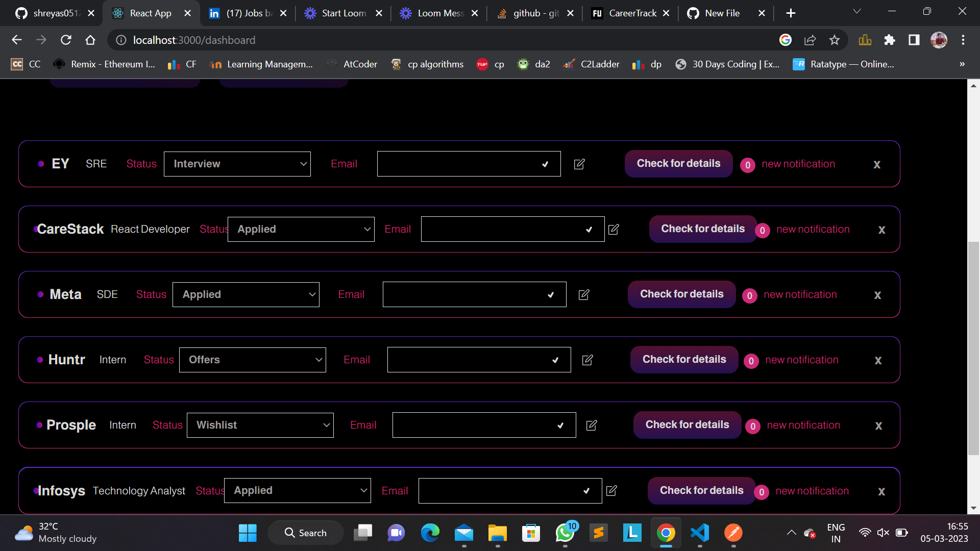Click the notification count badge on Huntr row
Image resolution: width=980 pixels, height=551 pixels.
click(x=751, y=361)
